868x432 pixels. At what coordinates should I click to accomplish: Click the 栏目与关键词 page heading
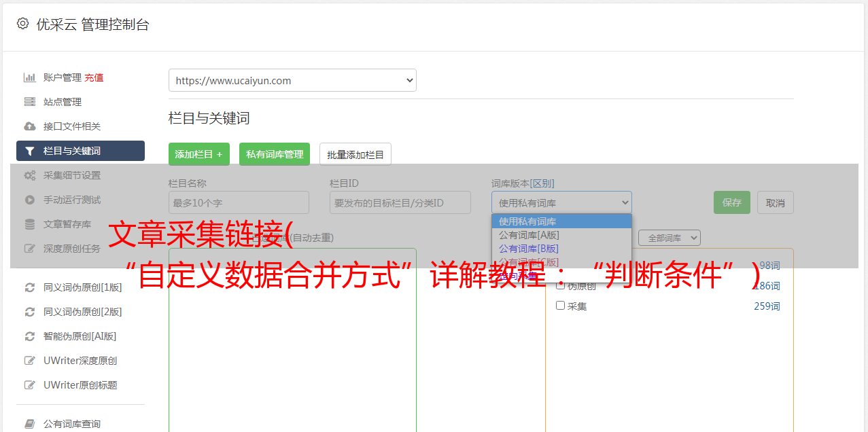pos(209,118)
